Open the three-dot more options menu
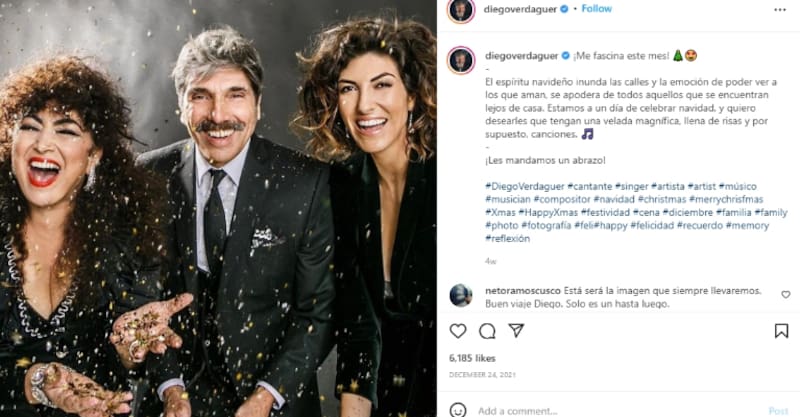 pos(780,9)
